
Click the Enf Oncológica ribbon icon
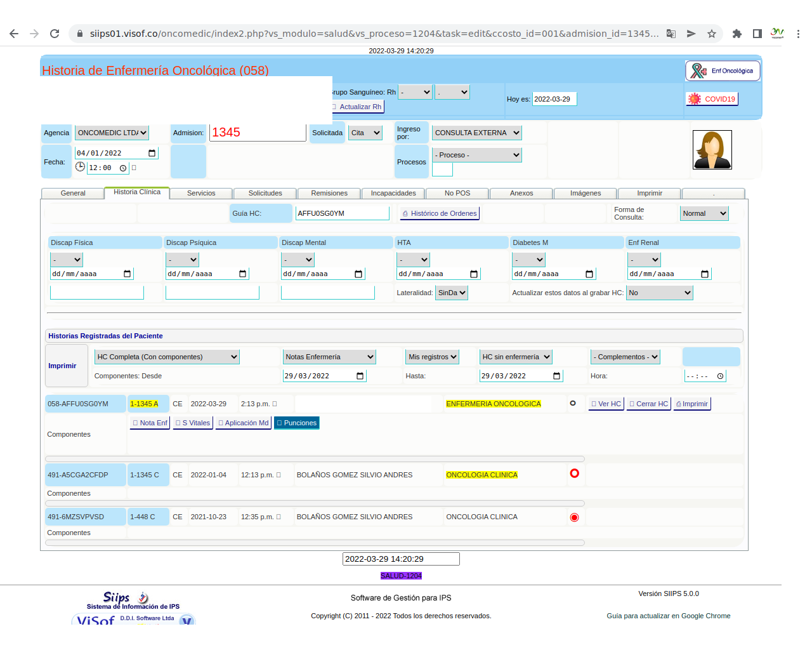point(699,71)
